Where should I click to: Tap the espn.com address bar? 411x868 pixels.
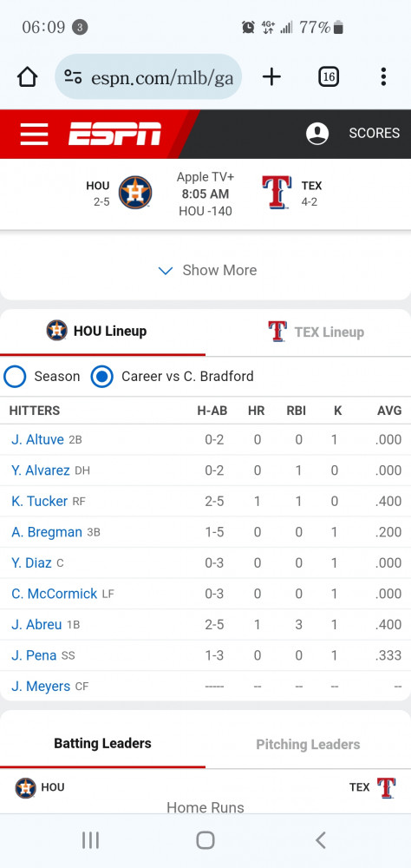[x=148, y=77]
